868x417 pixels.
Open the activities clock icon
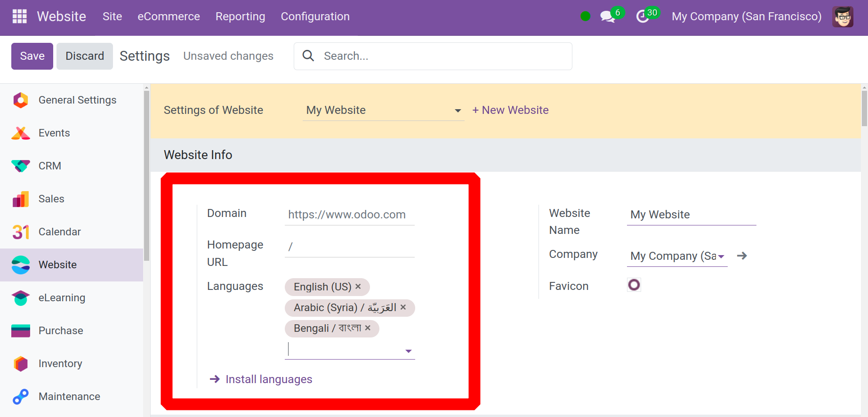click(x=643, y=17)
